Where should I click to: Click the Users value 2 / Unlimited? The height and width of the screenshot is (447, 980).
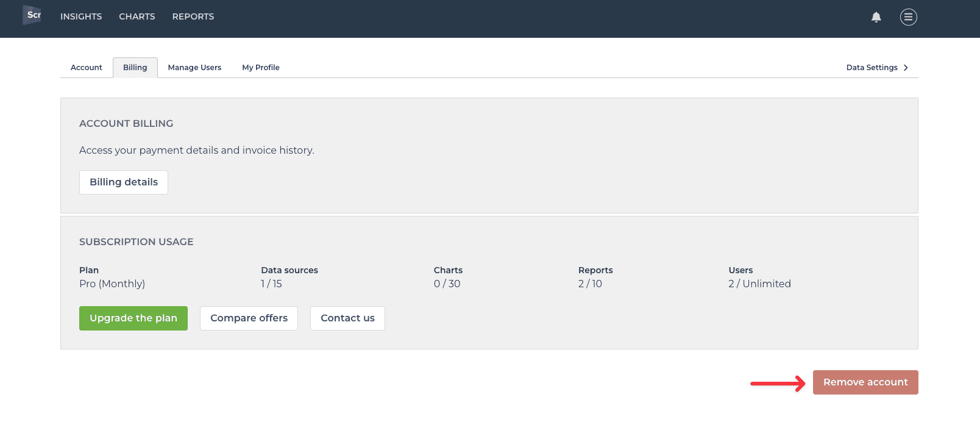[x=759, y=284]
